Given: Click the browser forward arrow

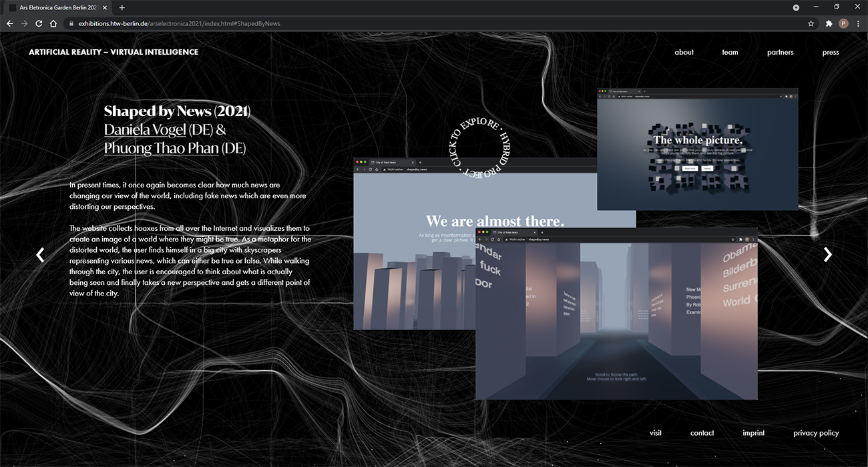Looking at the screenshot, I should (24, 23).
